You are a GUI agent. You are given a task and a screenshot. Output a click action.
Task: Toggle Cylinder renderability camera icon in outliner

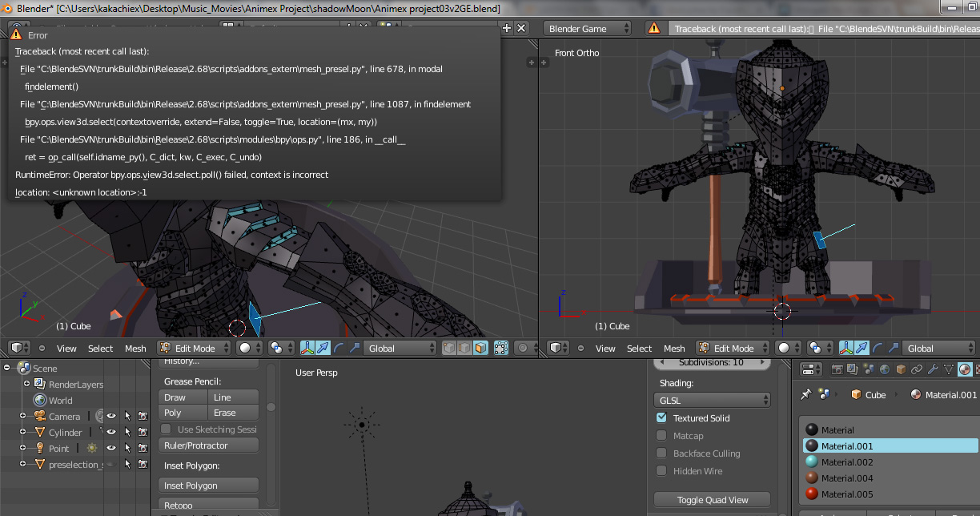pos(143,432)
